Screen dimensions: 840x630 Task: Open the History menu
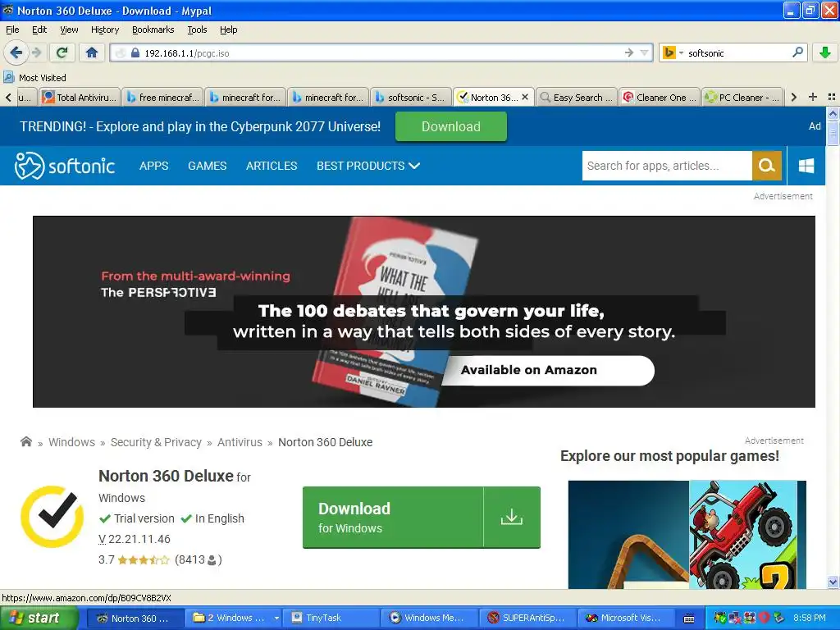pos(105,30)
